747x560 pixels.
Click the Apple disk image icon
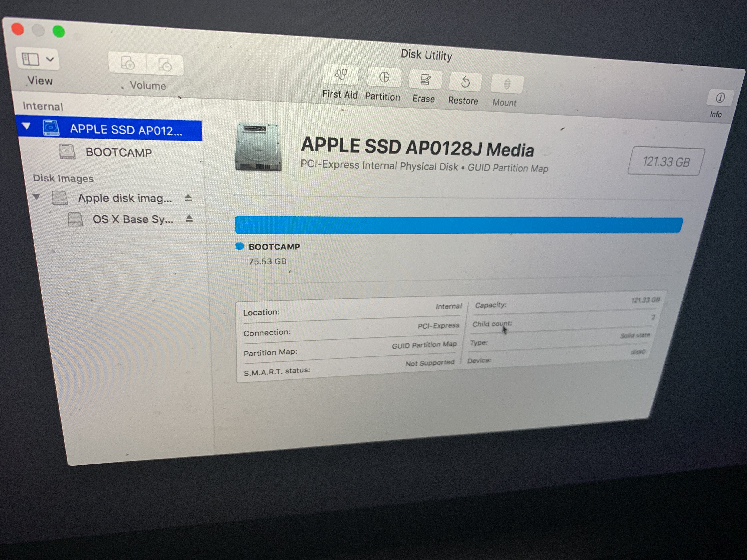60,198
